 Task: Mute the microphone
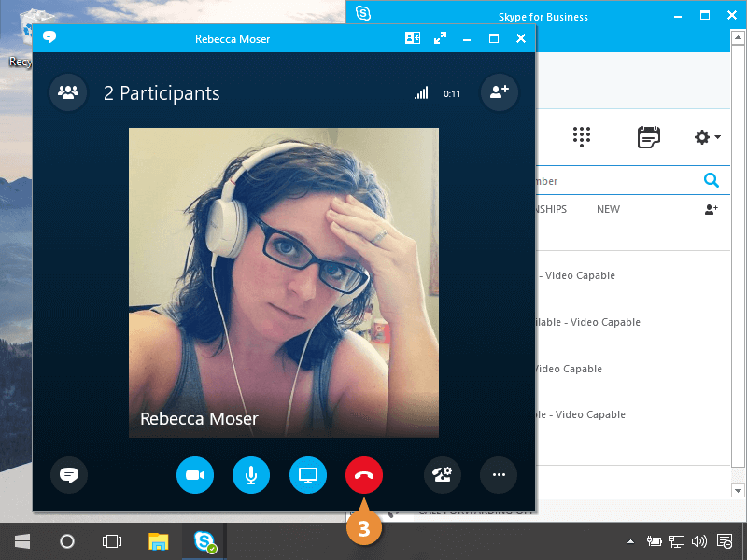coord(251,475)
